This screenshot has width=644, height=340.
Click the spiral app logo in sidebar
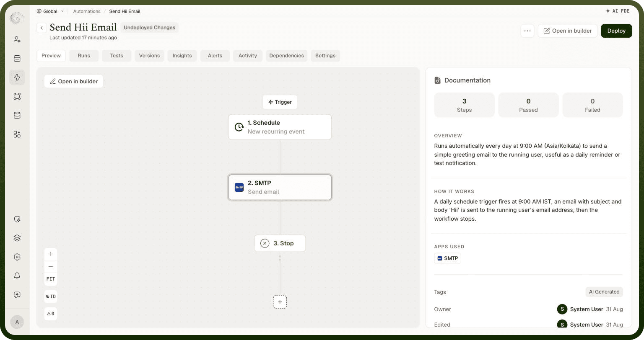[17, 18]
